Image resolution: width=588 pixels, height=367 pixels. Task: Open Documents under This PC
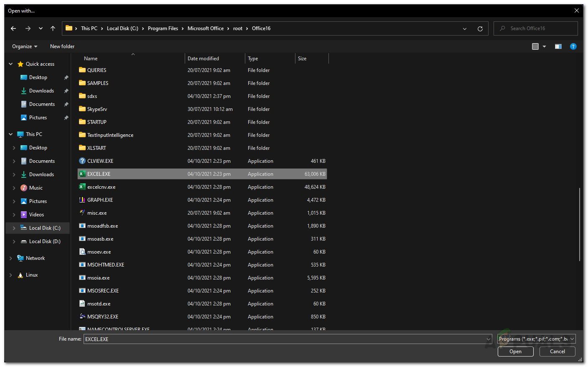point(42,161)
